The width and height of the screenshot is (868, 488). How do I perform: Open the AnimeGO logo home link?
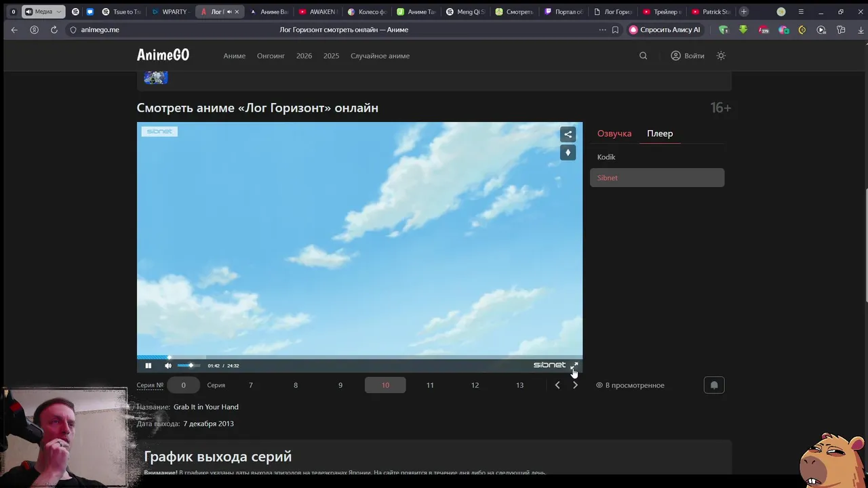pyautogui.click(x=163, y=56)
